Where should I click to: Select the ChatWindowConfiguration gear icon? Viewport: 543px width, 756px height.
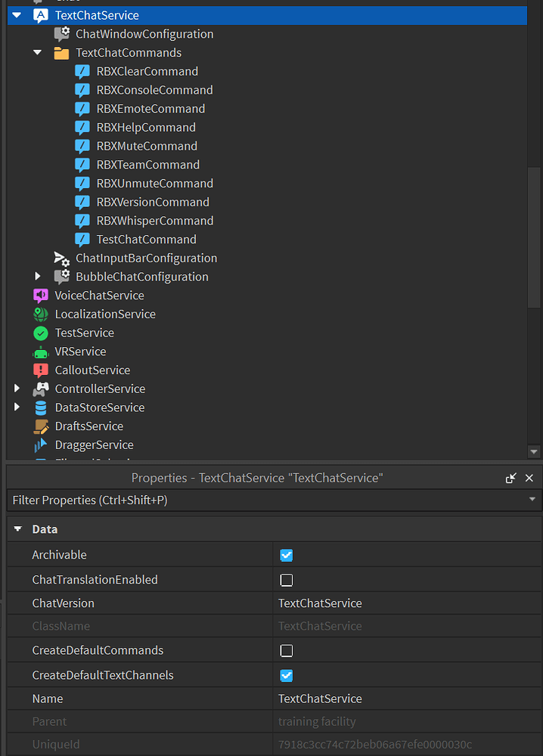(61, 33)
